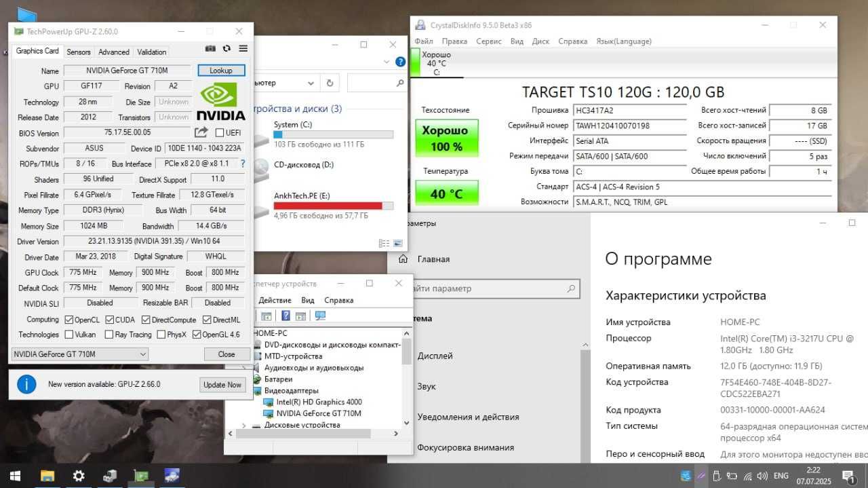Click CrystalDiskInfo tray temperature icon

(686, 476)
